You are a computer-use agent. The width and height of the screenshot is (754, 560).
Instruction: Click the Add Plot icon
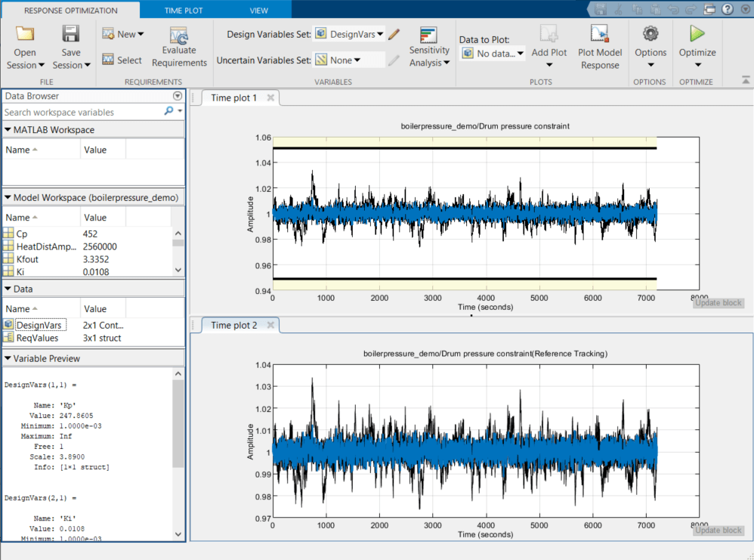[x=549, y=34]
